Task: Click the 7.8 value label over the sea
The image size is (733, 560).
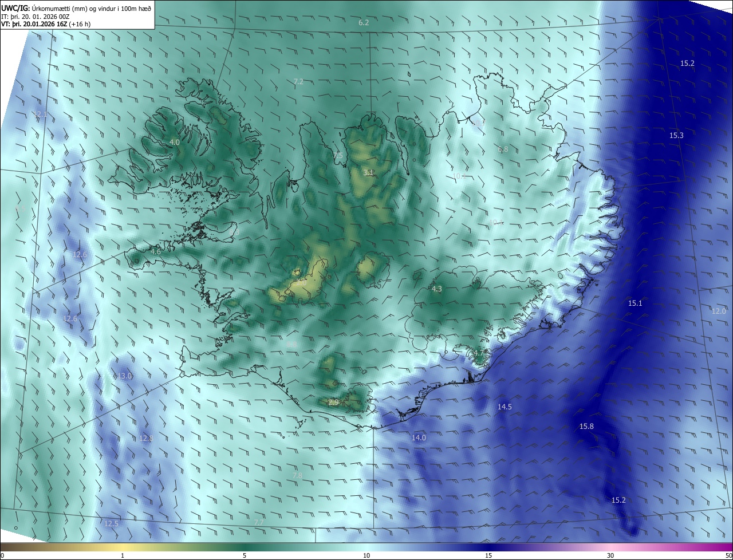Action: pyautogui.click(x=297, y=475)
